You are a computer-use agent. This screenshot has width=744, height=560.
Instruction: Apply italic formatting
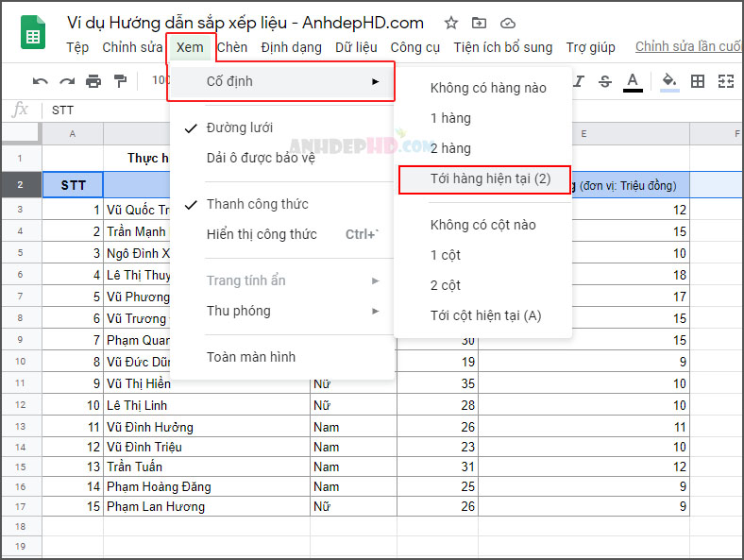pyautogui.click(x=579, y=81)
